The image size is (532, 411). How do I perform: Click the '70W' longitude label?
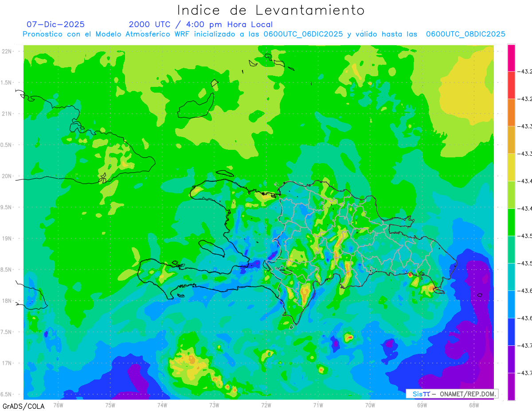pyautogui.click(x=370, y=405)
